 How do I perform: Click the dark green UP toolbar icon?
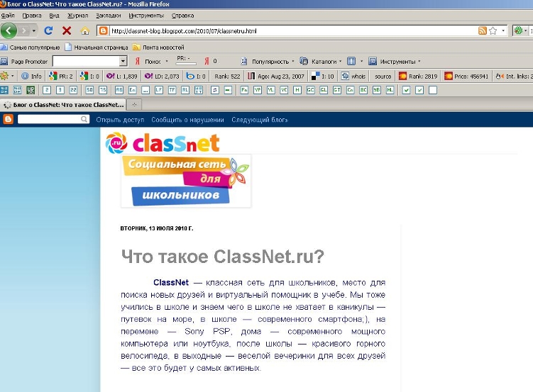[x=31, y=90]
